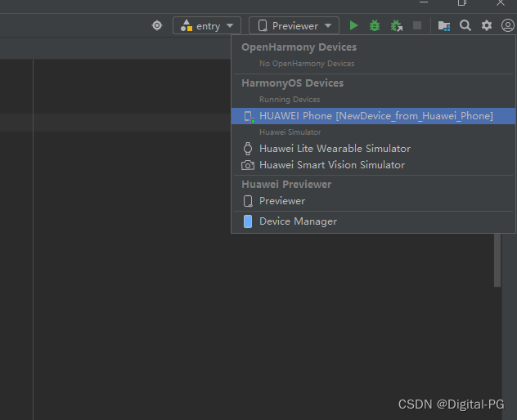The height and width of the screenshot is (420, 517).
Task: Open the Previewer device dropdown
Action: pyautogui.click(x=294, y=25)
